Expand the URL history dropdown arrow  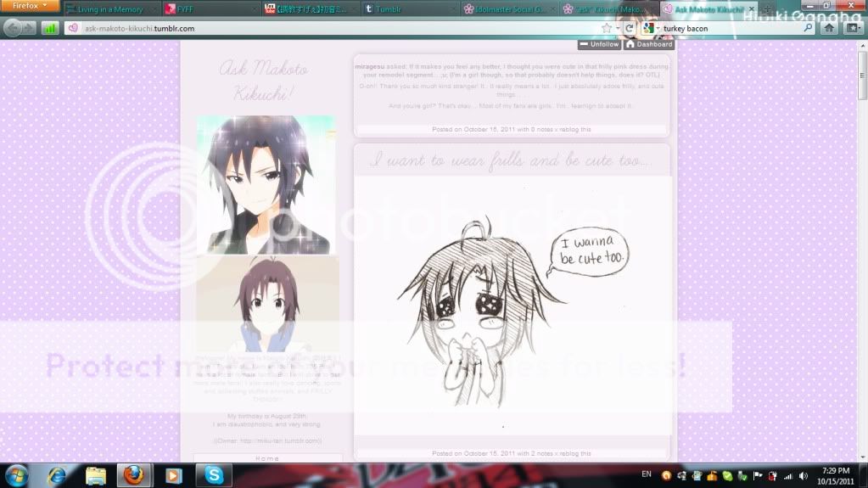[619, 28]
